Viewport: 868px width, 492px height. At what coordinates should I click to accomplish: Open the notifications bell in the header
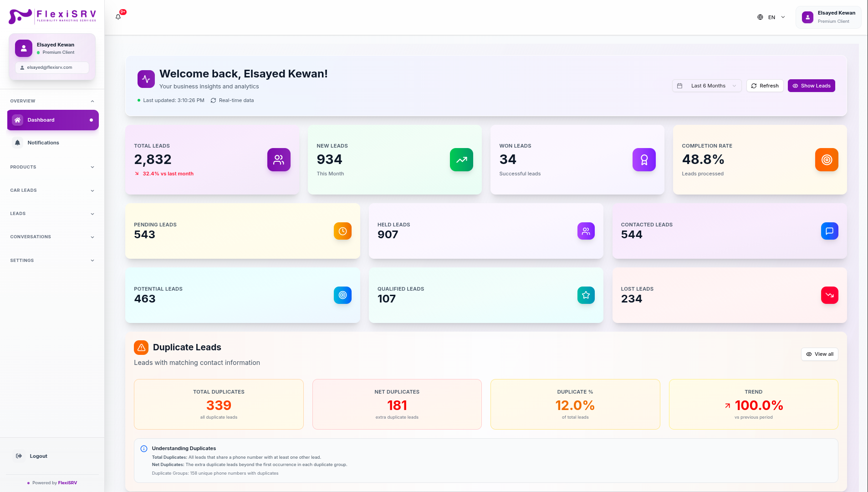click(x=118, y=17)
